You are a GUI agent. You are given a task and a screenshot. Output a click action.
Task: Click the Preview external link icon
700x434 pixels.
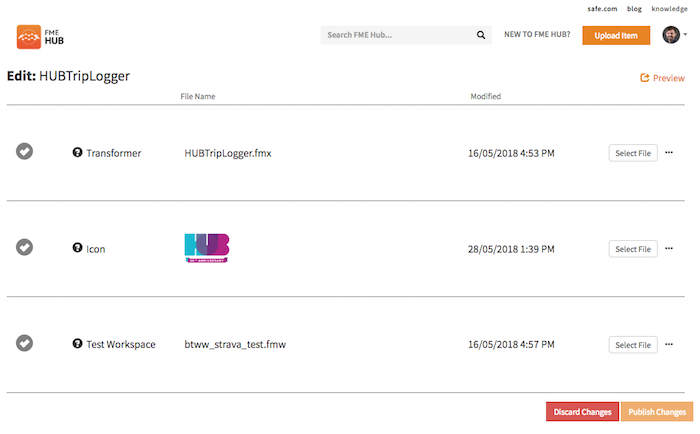pyautogui.click(x=645, y=78)
